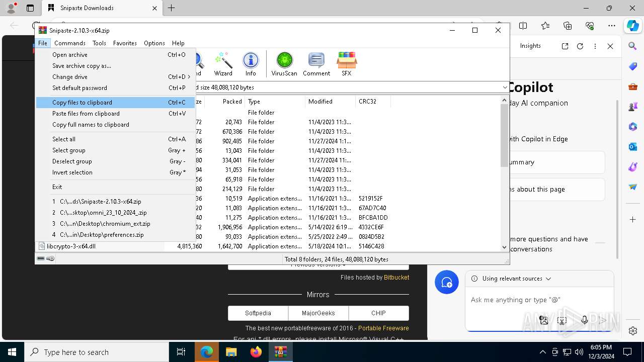This screenshot has height=362, width=644.
Task: Open the Comment toolbar button
Action: pyautogui.click(x=316, y=64)
